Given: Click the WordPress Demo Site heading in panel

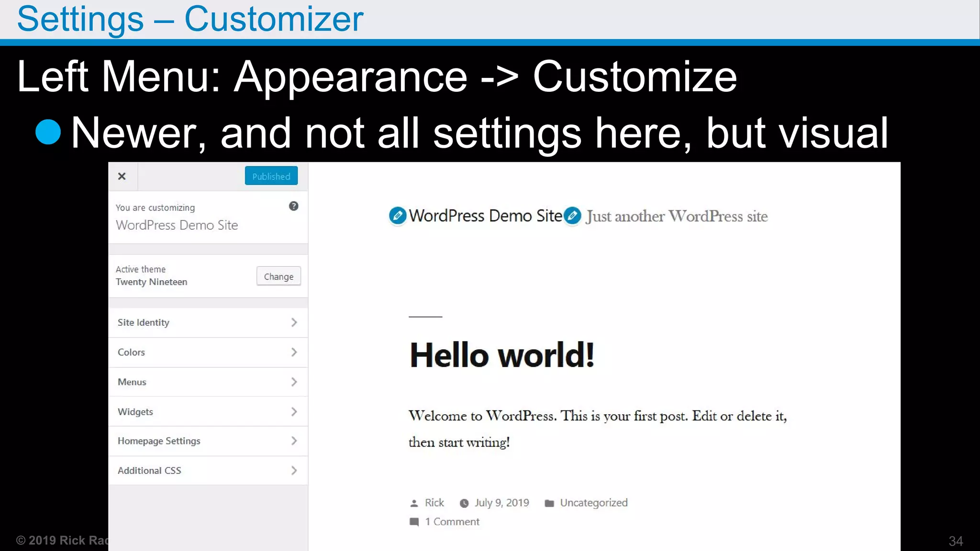Looking at the screenshot, I should [177, 225].
